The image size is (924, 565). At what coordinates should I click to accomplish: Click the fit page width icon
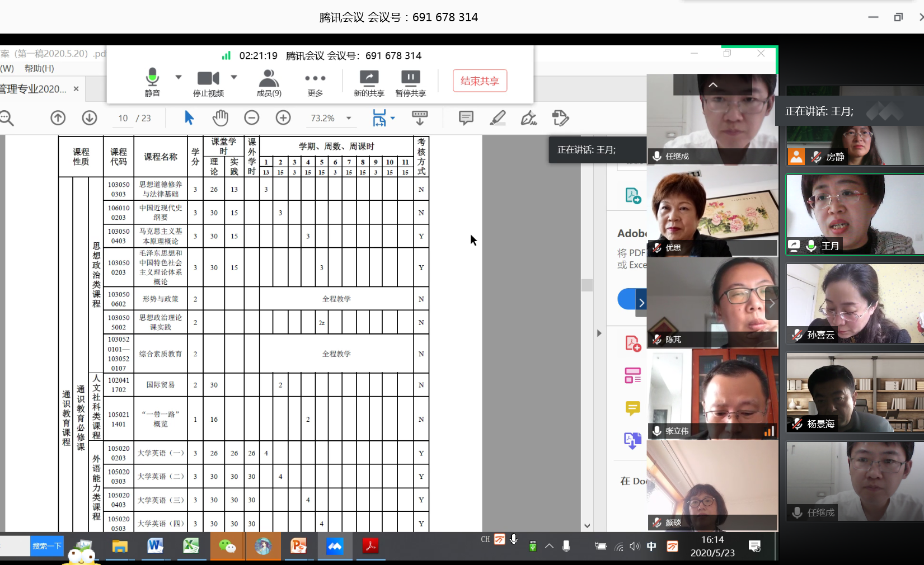(x=379, y=118)
